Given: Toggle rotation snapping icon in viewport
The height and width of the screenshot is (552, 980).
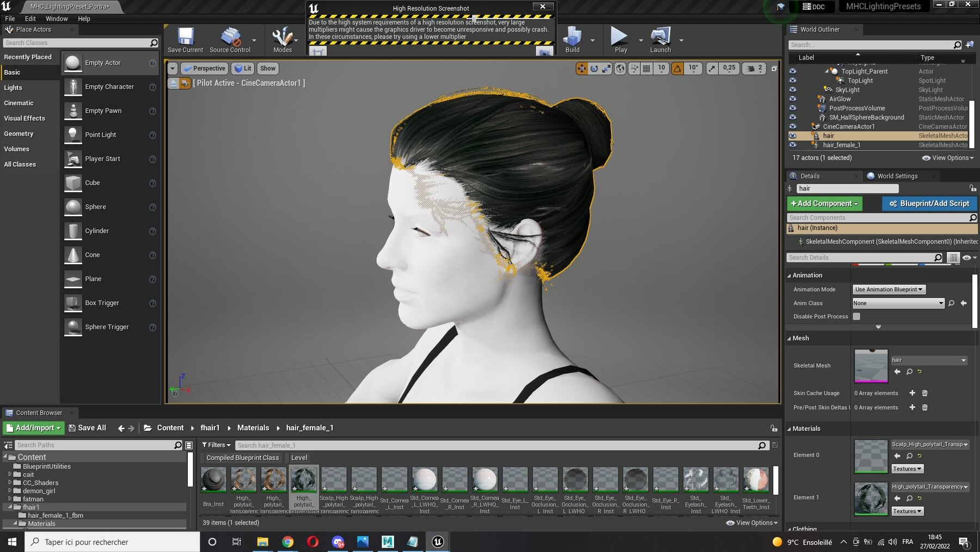Looking at the screenshot, I should (677, 68).
